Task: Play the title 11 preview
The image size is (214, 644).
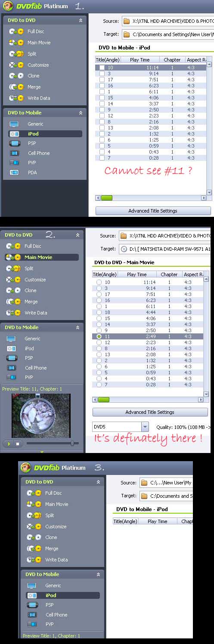Action: pyautogui.click(x=8, y=443)
